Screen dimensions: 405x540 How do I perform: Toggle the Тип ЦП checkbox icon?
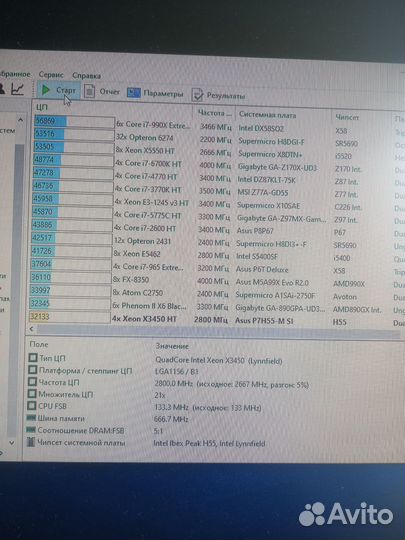click(33, 357)
